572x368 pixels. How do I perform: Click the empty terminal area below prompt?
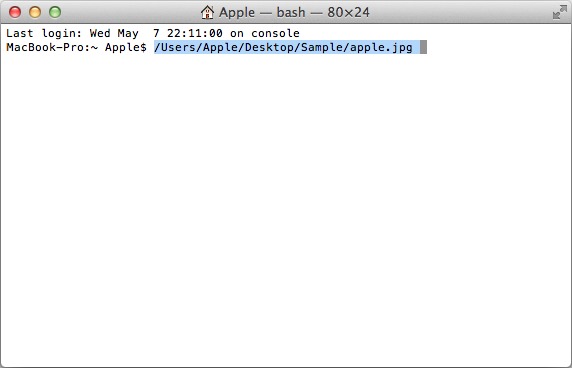(x=286, y=210)
